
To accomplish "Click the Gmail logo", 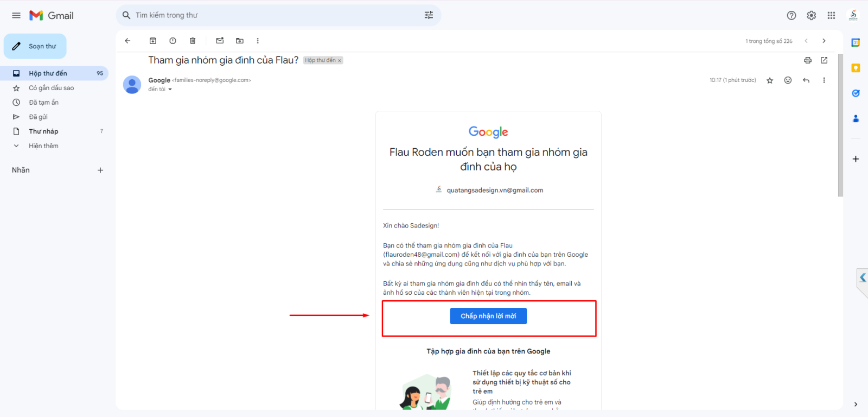I will [x=52, y=15].
